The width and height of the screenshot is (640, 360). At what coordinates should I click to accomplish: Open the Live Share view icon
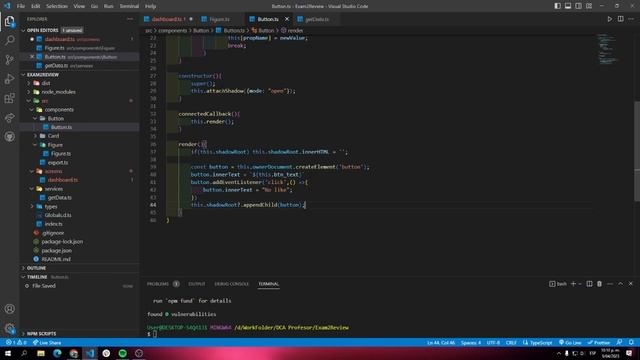pos(9,118)
